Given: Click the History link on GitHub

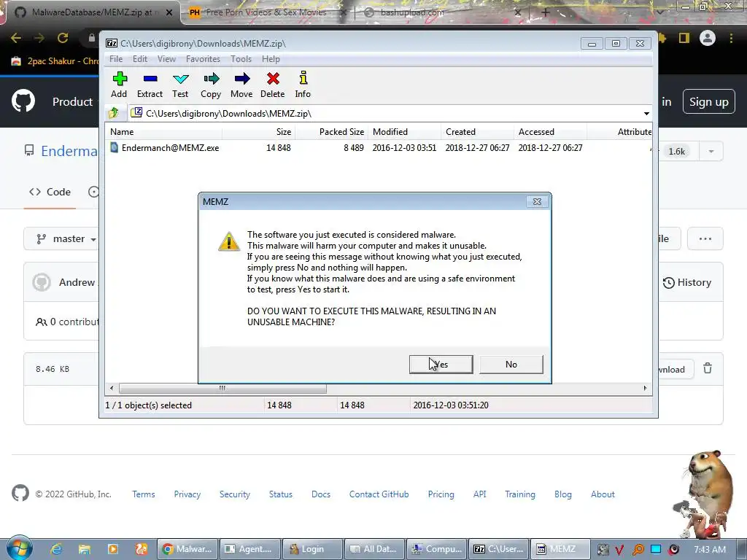Looking at the screenshot, I should point(687,282).
